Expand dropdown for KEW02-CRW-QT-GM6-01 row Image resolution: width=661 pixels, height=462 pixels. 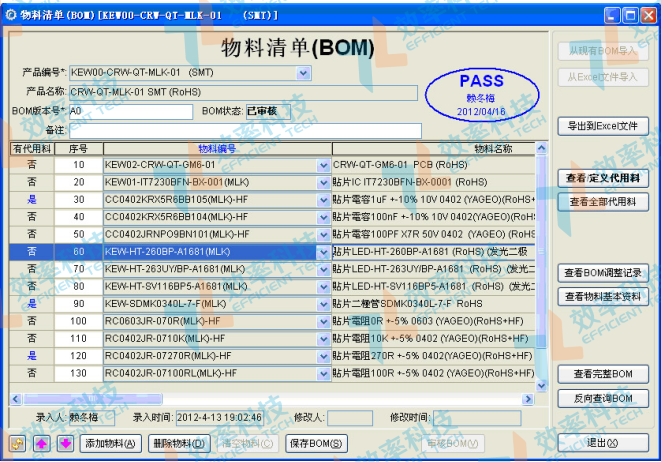coord(322,165)
